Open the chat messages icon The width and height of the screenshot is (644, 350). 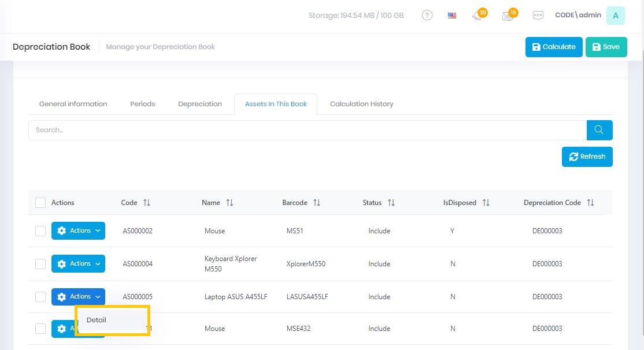click(538, 16)
